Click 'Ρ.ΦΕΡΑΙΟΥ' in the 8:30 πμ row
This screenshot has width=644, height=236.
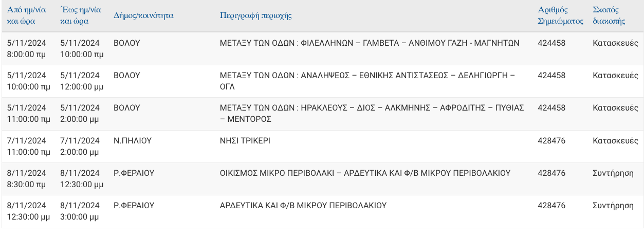tap(134, 173)
